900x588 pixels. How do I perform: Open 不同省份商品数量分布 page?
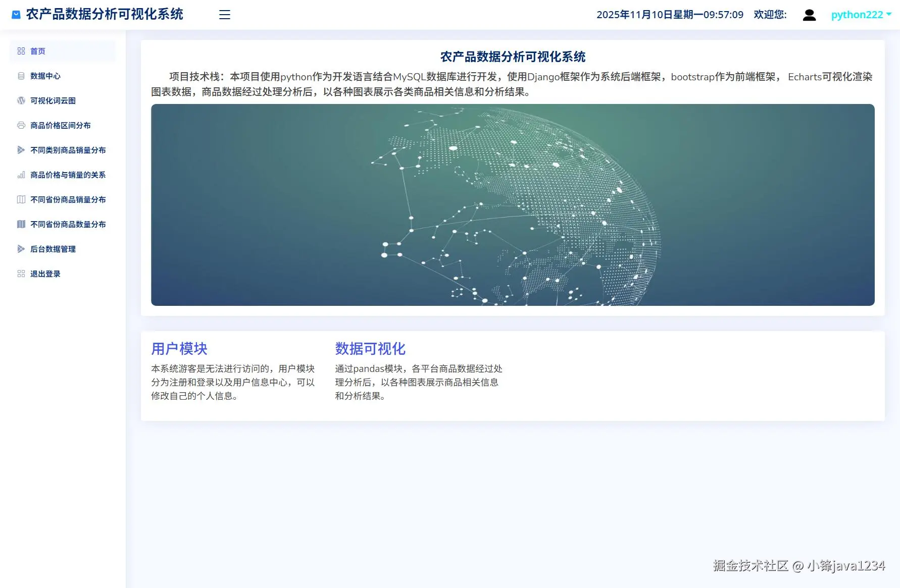pyautogui.click(x=63, y=224)
